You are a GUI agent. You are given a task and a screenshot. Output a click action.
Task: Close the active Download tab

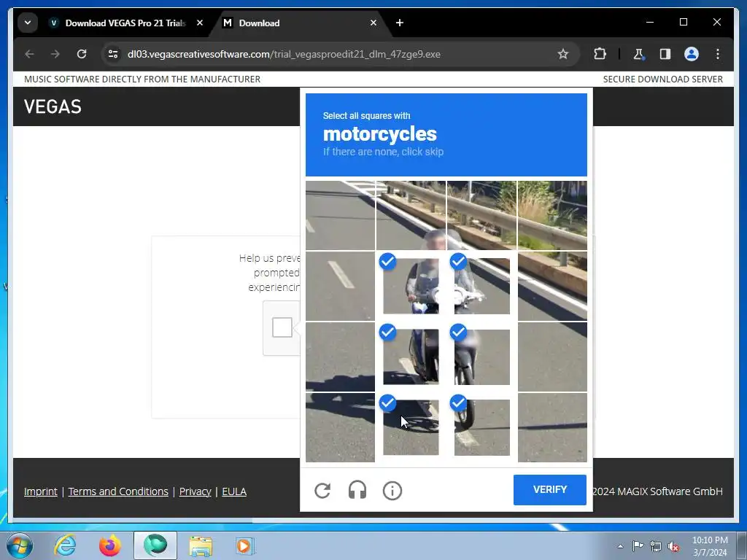(x=373, y=23)
